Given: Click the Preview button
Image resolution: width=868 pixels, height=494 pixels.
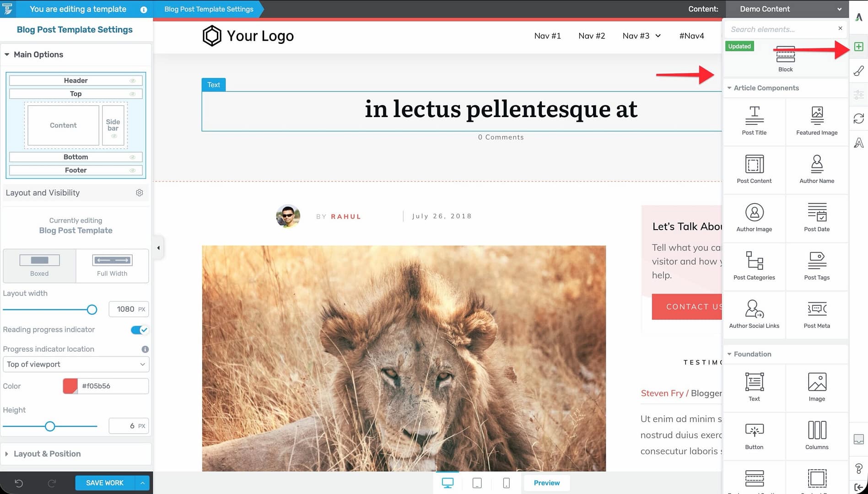Looking at the screenshot, I should 546,483.
